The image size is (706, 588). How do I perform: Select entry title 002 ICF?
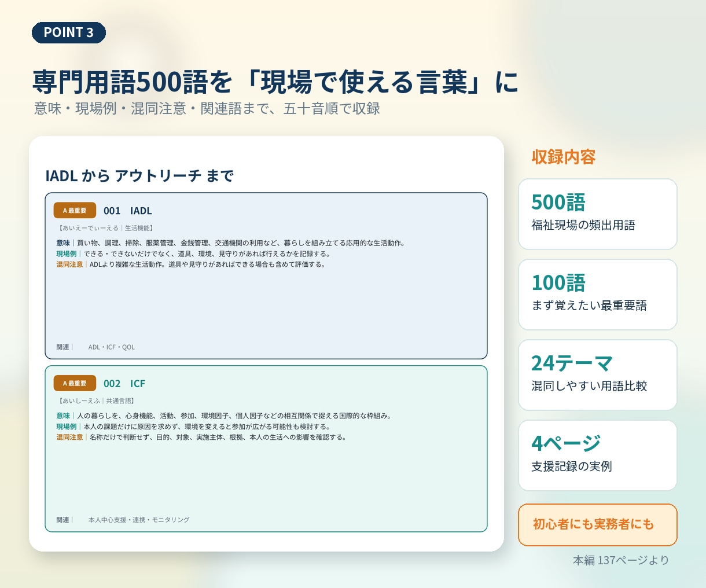point(124,383)
